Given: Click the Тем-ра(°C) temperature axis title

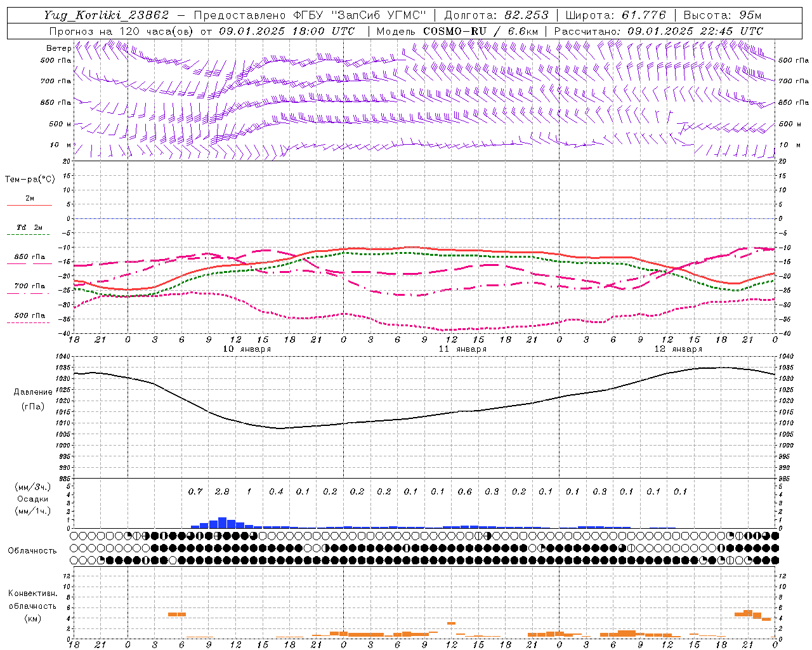Looking at the screenshot, I should point(30,179).
